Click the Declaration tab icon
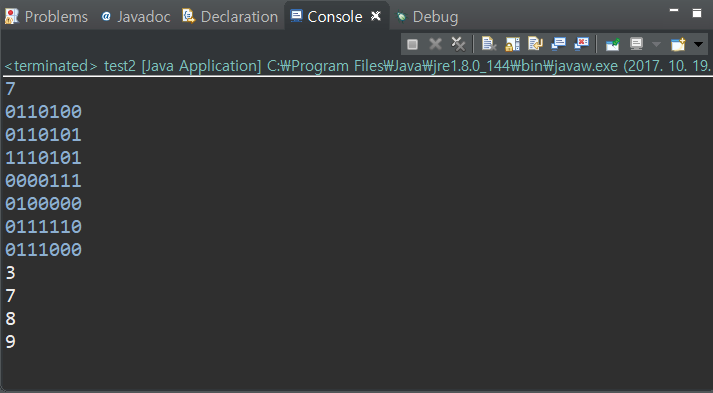This screenshot has width=713, height=393. coord(188,16)
